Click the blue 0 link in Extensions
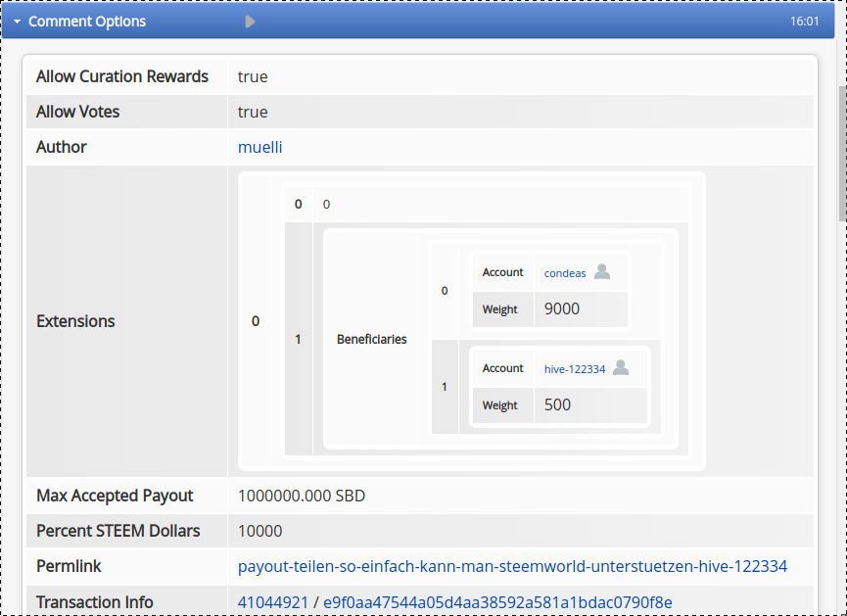The width and height of the screenshot is (847, 616). (x=326, y=205)
